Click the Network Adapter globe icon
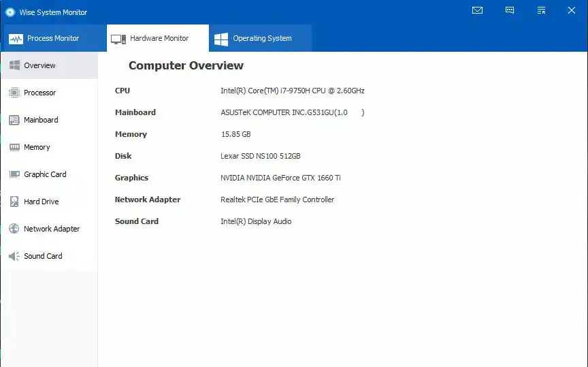 tap(14, 229)
